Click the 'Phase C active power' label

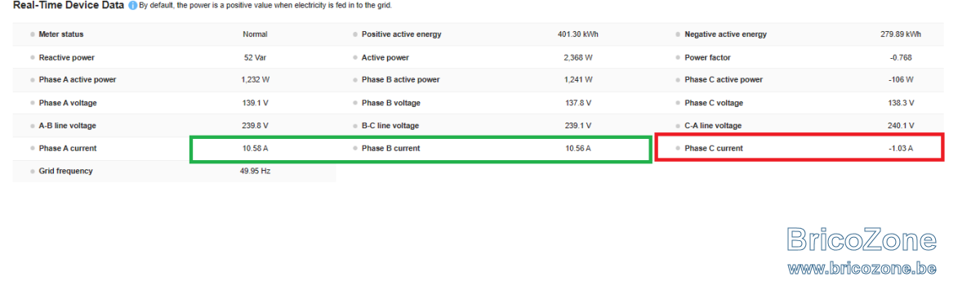(x=724, y=80)
